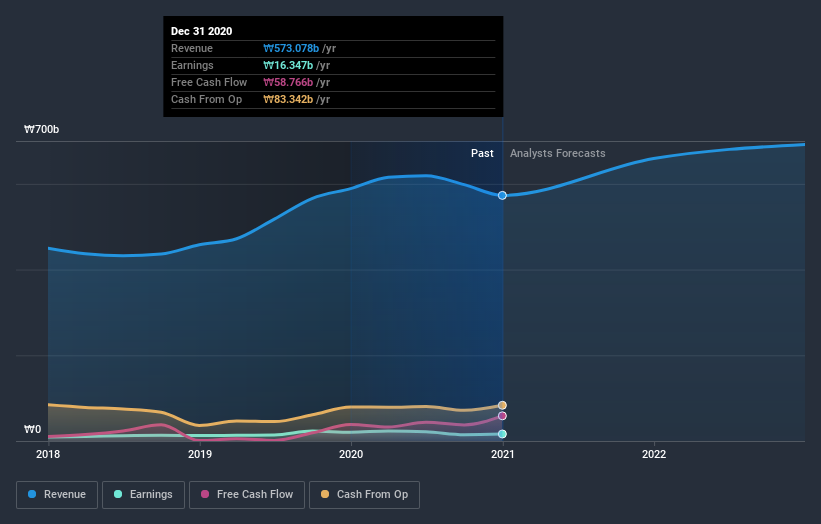Viewport: 821px width, 524px height.
Task: Click the pink Free Cash Flow marker
Action: point(502,416)
